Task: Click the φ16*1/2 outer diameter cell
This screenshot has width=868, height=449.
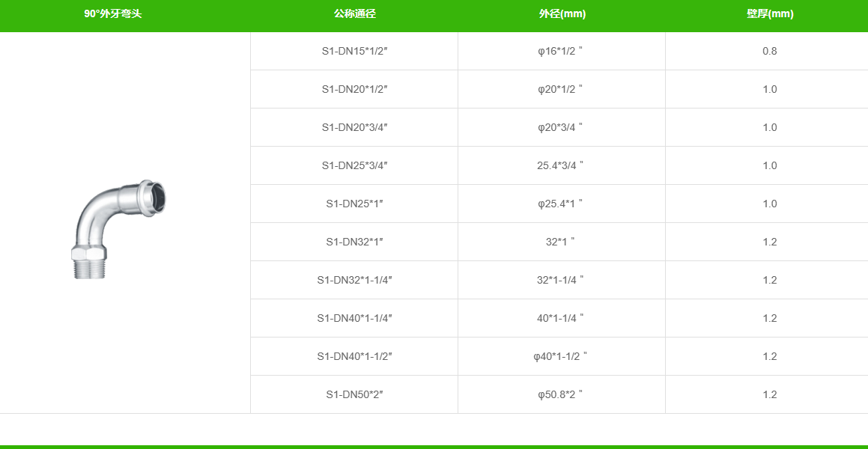Action: [x=562, y=52]
